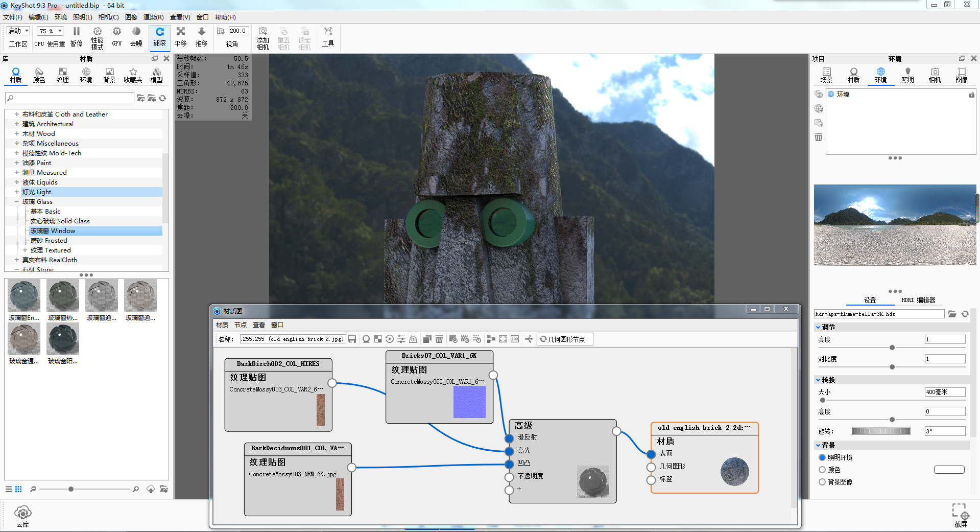Image resolution: width=980 pixels, height=532 pixels.
Task: Select the 颜色 background radio button
Action: (x=822, y=470)
